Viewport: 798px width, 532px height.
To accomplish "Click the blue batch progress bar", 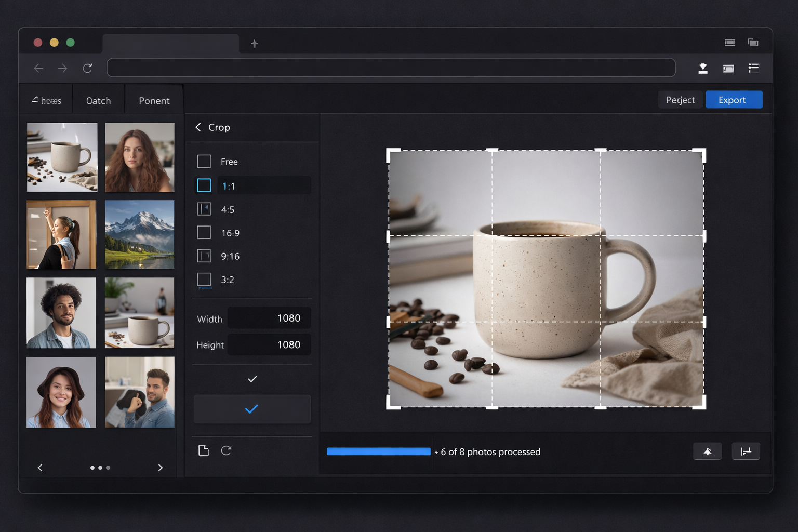I will [378, 451].
